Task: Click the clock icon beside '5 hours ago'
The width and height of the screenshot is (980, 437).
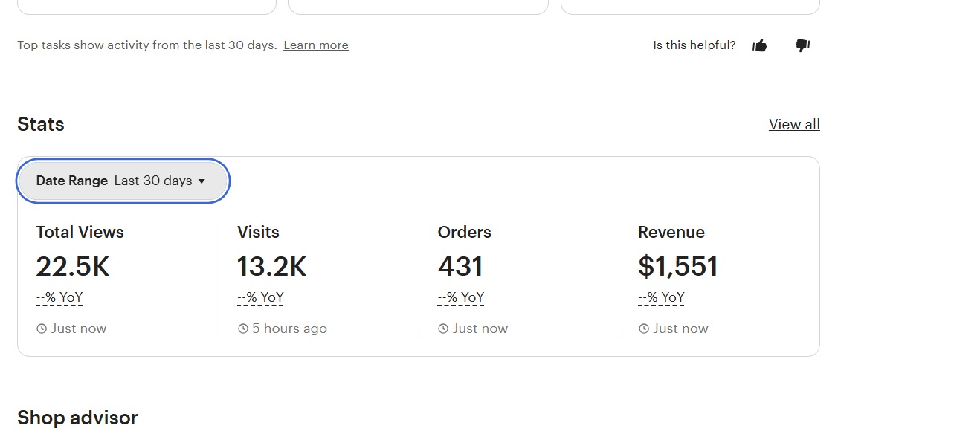Action: [x=242, y=328]
